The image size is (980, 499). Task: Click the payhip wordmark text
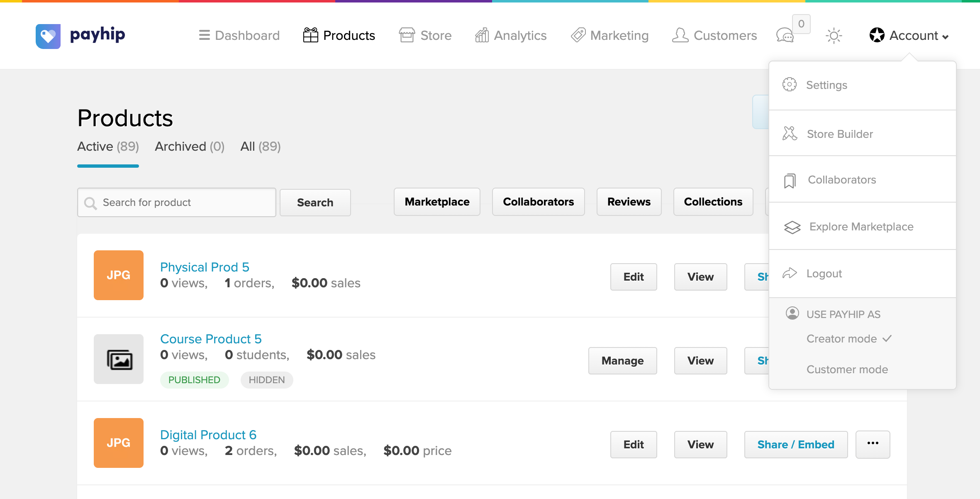click(x=98, y=35)
